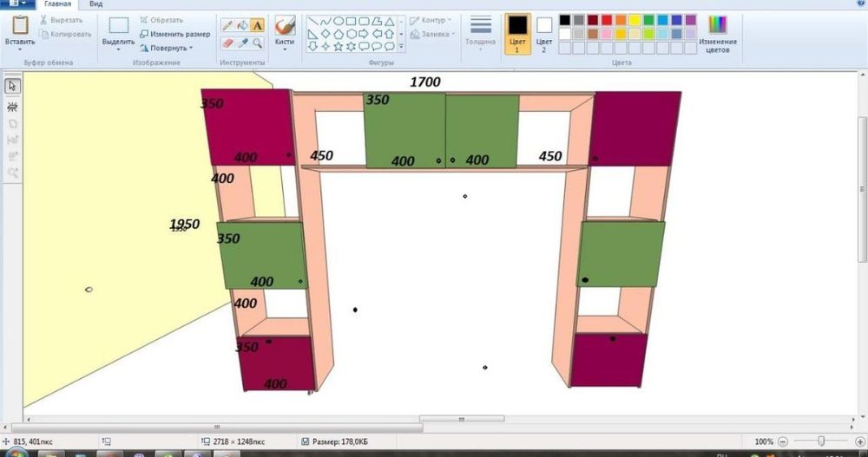The image size is (868, 457).
Task: Click the Копировать button
Action: coord(65,35)
